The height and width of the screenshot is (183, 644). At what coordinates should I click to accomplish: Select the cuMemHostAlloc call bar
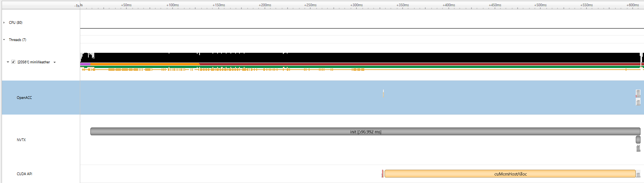click(510, 174)
